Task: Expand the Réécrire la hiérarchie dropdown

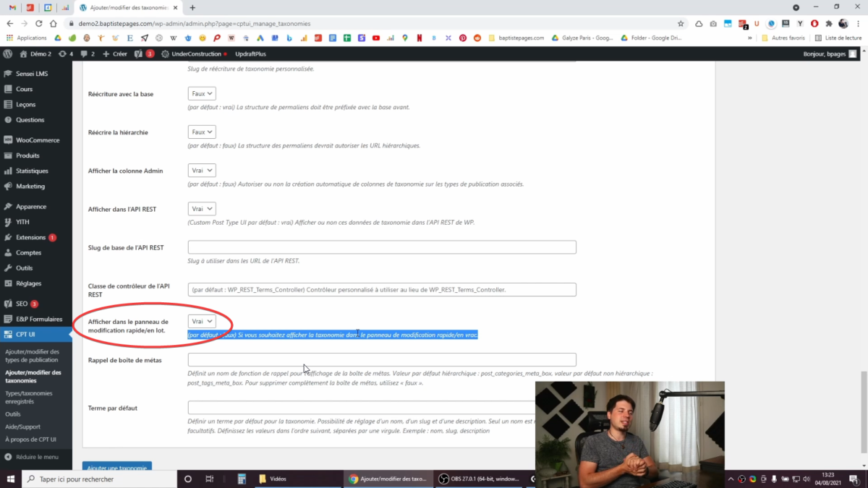Action: 202,132
